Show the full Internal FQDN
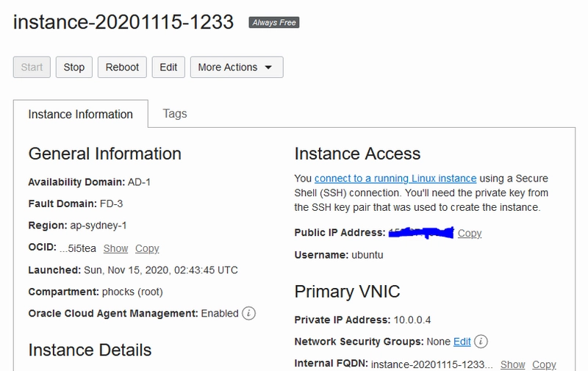Image resolution: width=588 pixels, height=371 pixels. tap(513, 364)
